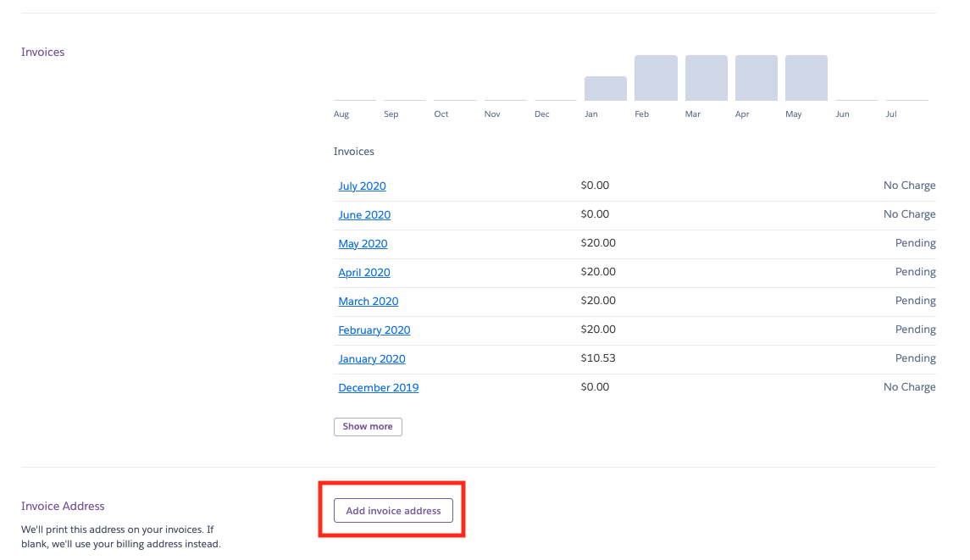
Task: Click the Invoice Address section heading
Action: pos(63,507)
